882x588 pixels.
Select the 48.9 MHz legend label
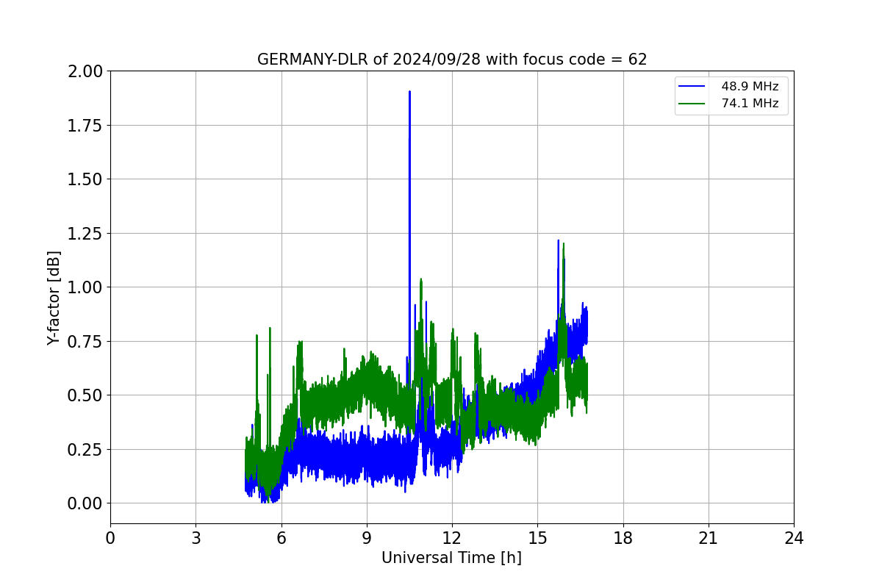(750, 87)
